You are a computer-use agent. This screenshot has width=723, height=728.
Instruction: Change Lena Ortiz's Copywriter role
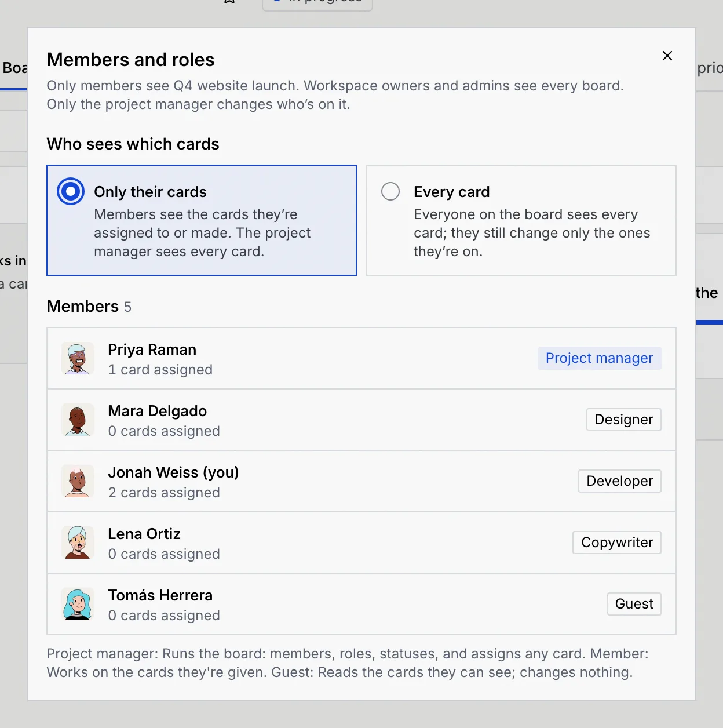point(617,543)
